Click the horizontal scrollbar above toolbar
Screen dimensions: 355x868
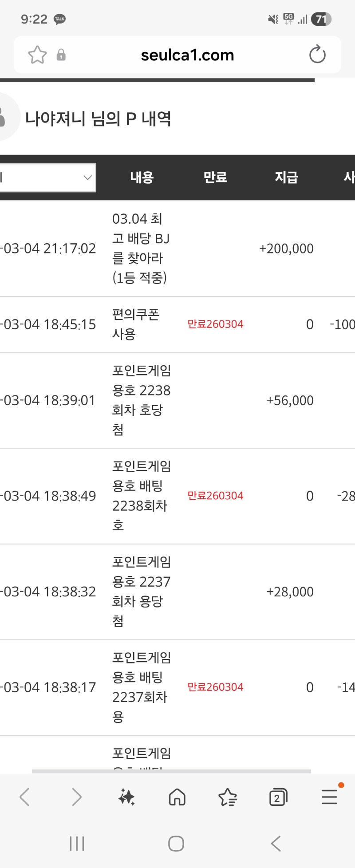(x=171, y=771)
